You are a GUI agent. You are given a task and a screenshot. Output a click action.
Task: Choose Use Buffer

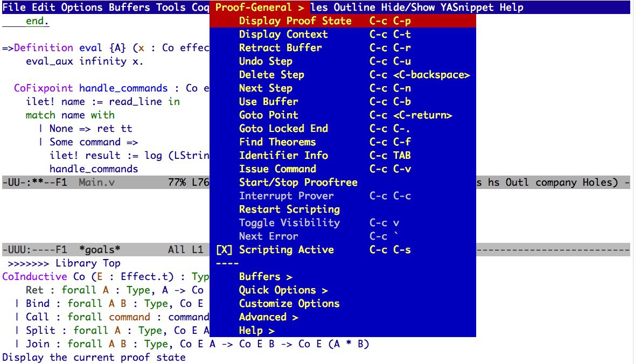[x=343, y=102]
